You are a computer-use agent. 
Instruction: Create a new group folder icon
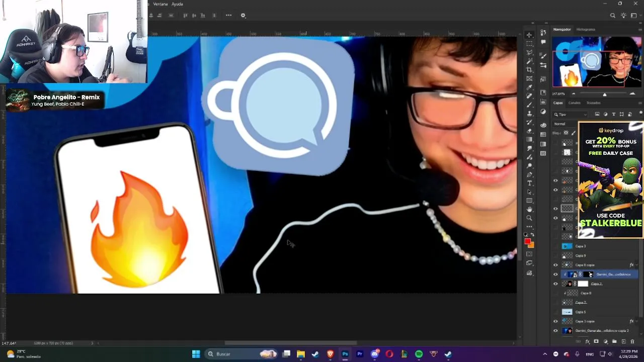coord(614,341)
